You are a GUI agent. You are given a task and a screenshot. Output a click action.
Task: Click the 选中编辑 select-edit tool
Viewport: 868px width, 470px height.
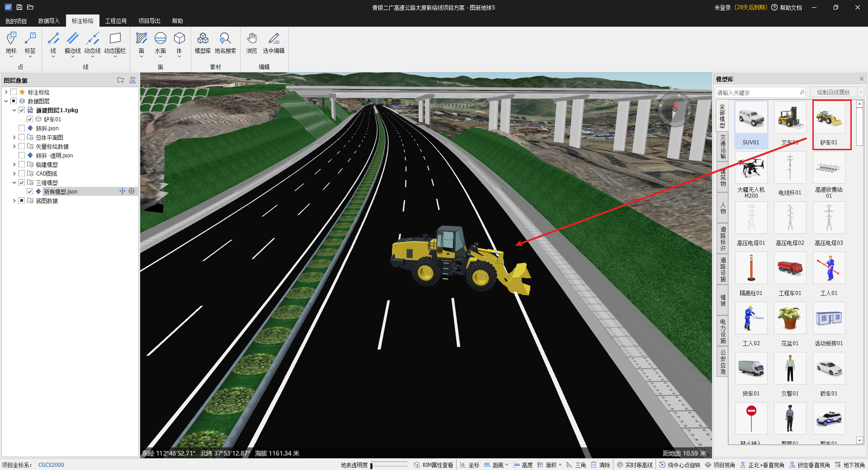(x=274, y=43)
